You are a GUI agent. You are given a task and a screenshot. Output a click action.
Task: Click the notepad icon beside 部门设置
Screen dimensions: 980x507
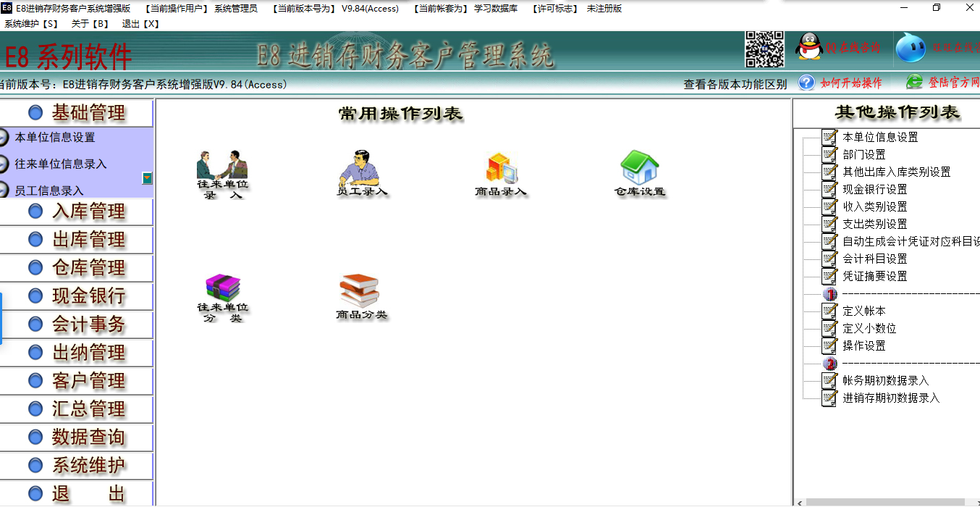pos(830,154)
